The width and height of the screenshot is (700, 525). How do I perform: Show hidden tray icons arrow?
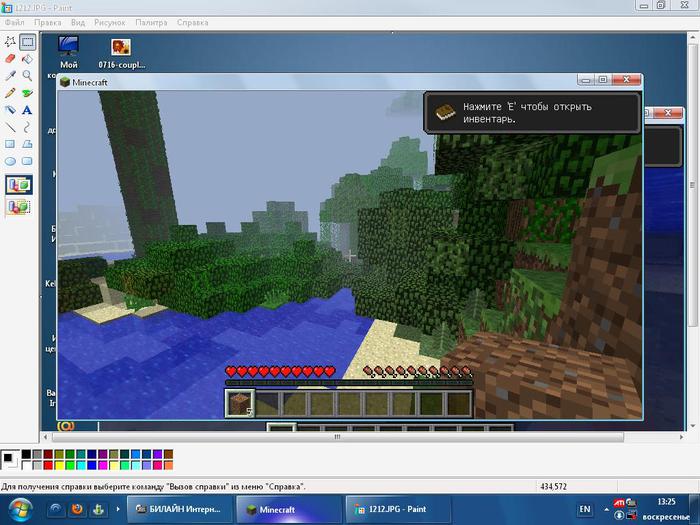[606, 509]
